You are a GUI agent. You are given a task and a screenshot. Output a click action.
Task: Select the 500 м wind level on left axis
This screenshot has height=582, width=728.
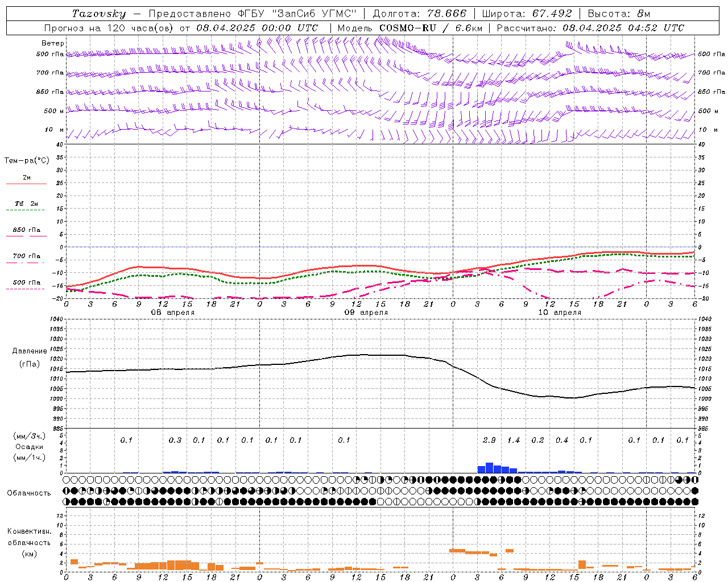[54, 111]
